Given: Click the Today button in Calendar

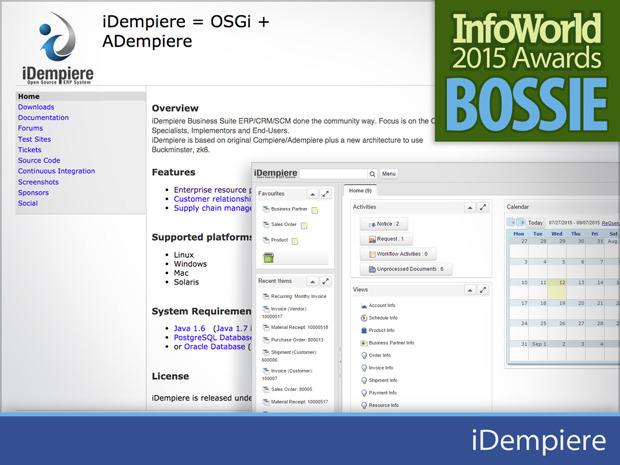Looking at the screenshot, I should tap(535, 223).
